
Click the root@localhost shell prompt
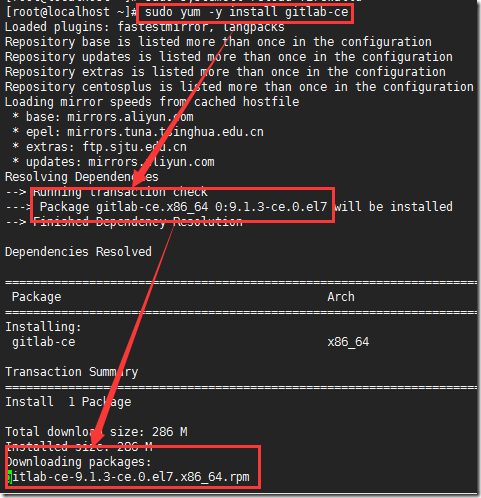(x=71, y=13)
